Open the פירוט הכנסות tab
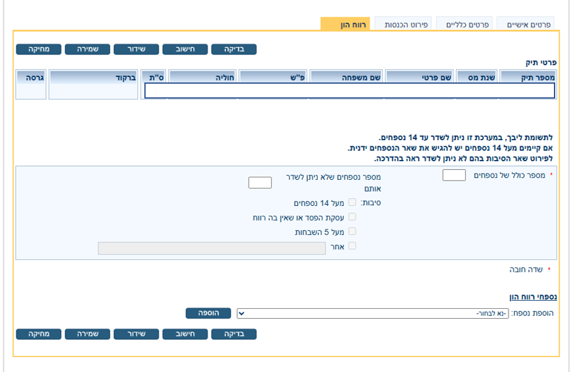The image size is (588, 372). [403, 24]
